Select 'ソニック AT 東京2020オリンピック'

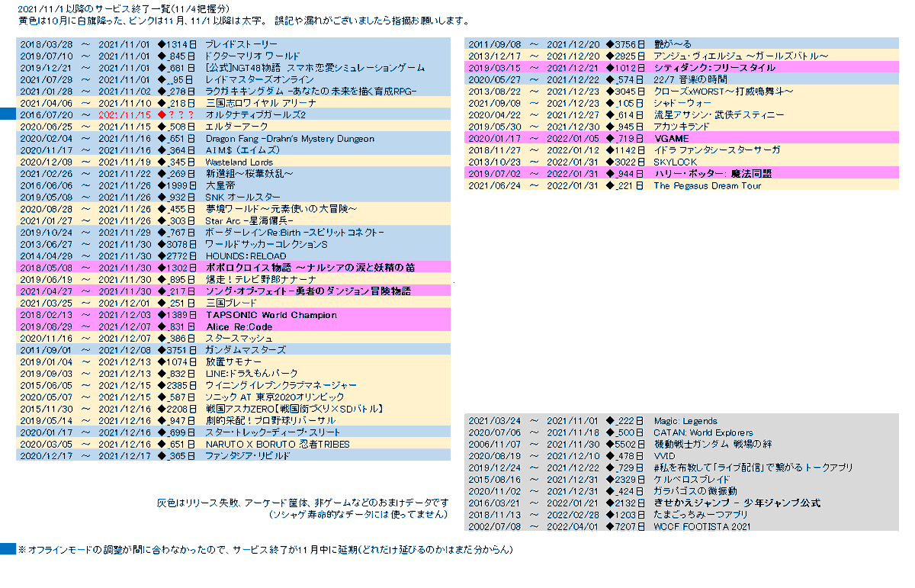274,397
